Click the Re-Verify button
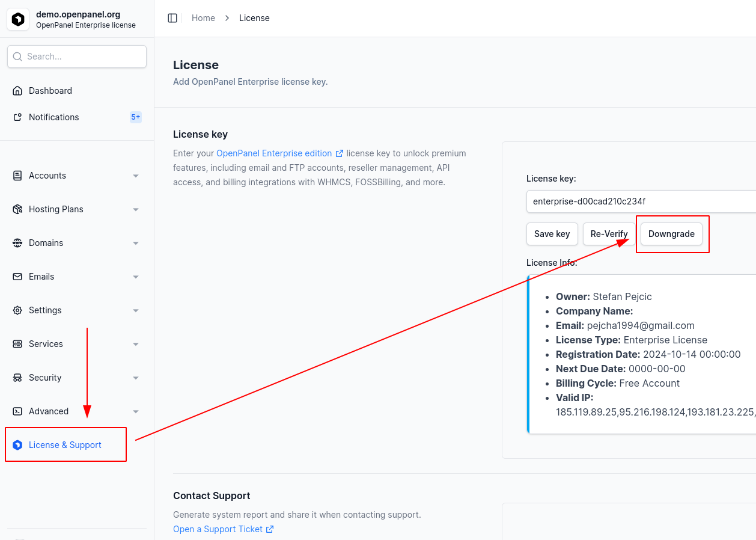Viewport: 756px width, 540px height. (x=609, y=234)
